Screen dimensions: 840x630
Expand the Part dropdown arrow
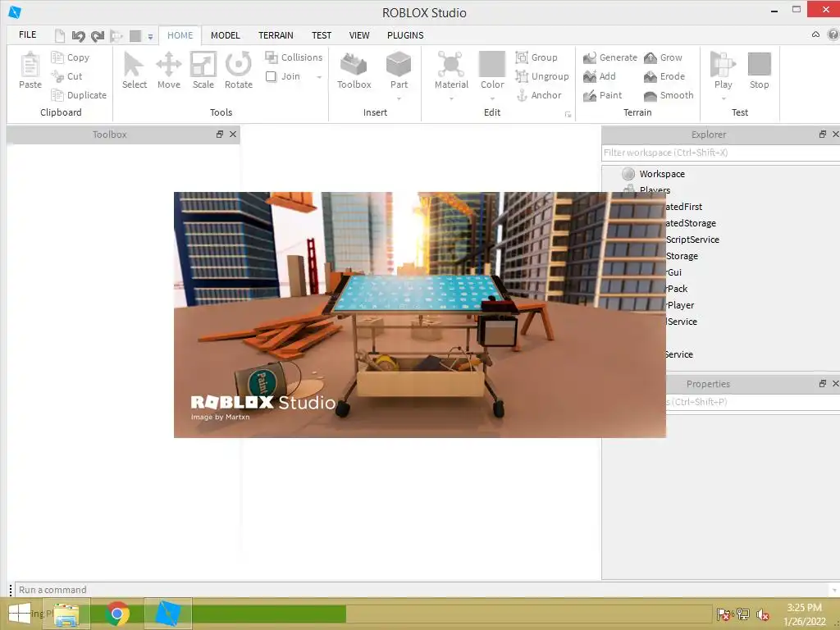pos(399,98)
